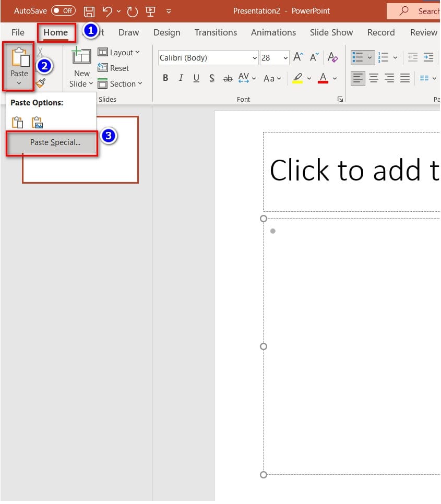Choose the Picture paste option icon
Viewport: 441px width, 504px height.
coord(37,123)
